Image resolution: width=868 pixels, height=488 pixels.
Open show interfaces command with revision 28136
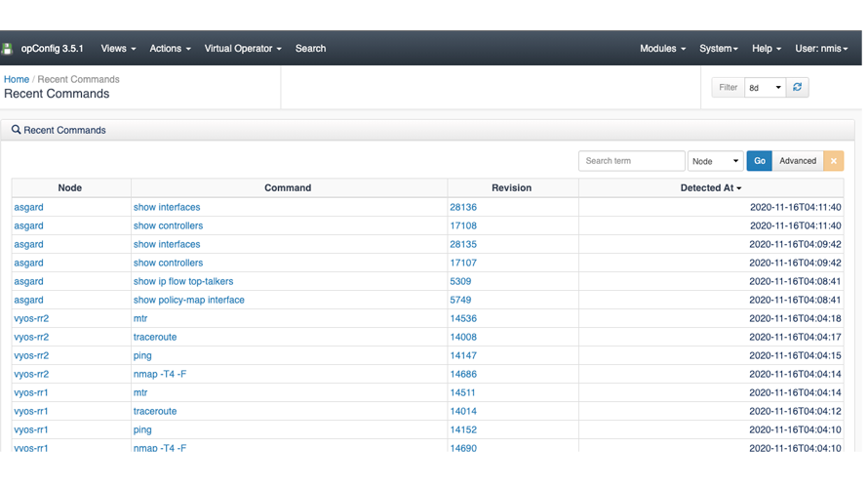click(167, 207)
